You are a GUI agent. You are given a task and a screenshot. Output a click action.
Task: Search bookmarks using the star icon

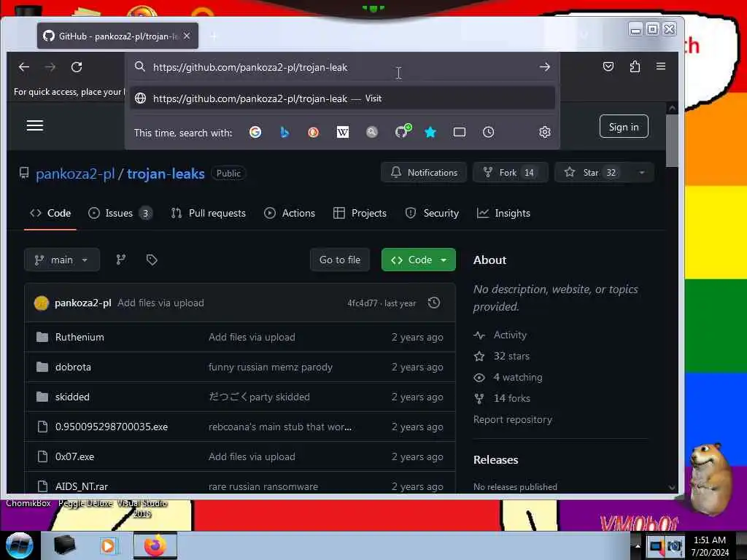tap(430, 132)
